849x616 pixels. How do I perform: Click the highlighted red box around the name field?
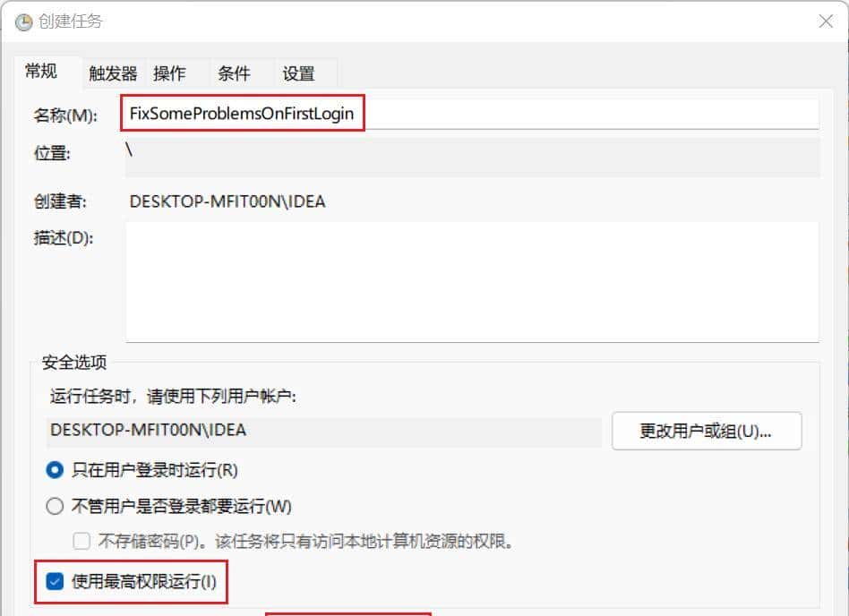(242, 113)
